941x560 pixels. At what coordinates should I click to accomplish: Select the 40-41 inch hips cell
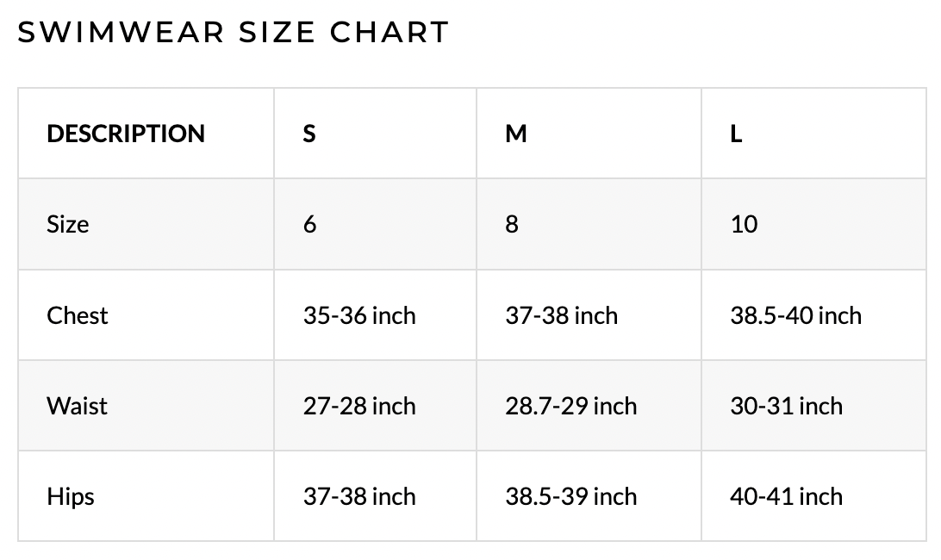point(786,496)
